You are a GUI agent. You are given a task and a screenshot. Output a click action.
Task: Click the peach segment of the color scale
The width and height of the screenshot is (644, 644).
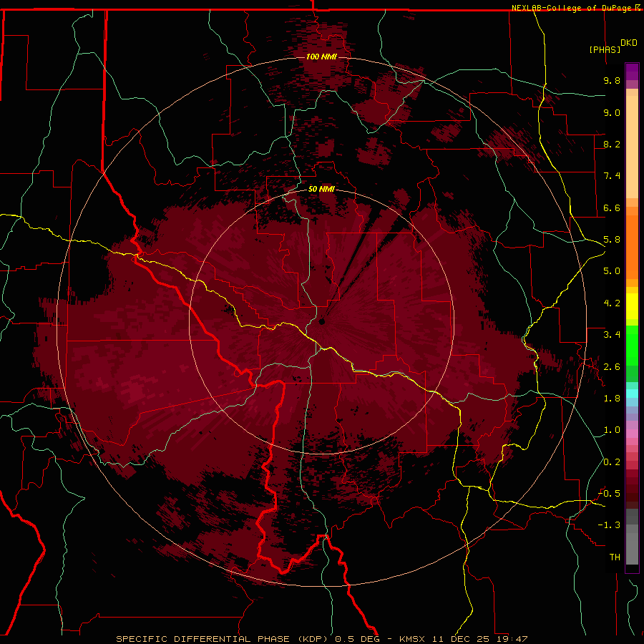pos(632,147)
